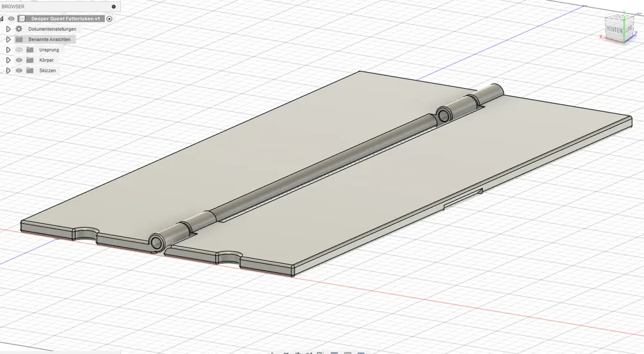
Task: Click the gear icon next to Dokumenteinstellungen
Action: (x=19, y=29)
